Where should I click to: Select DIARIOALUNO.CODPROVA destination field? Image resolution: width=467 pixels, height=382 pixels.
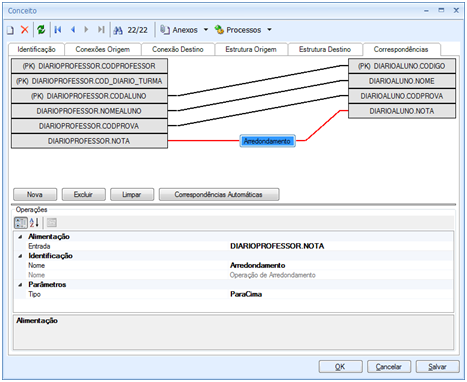(402, 96)
